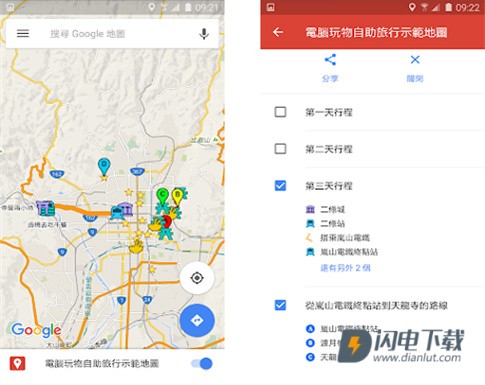The height and width of the screenshot is (385, 485).
Task: Focus the Google Maps search field
Action: (x=112, y=34)
